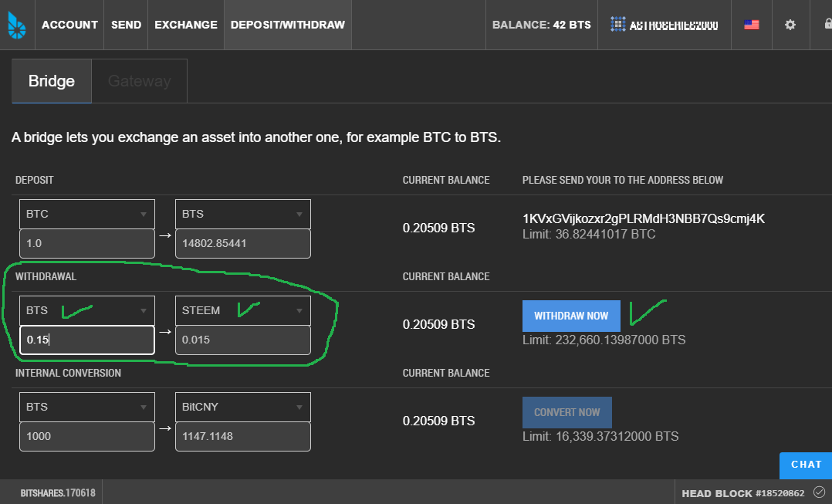The image size is (832, 504).
Task: Open the SEND menu item
Action: click(x=126, y=25)
